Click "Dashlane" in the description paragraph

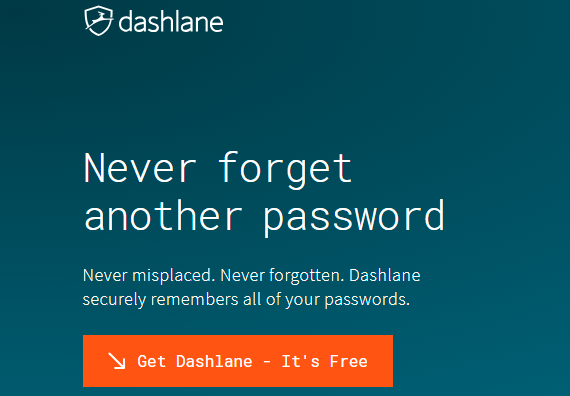point(385,275)
